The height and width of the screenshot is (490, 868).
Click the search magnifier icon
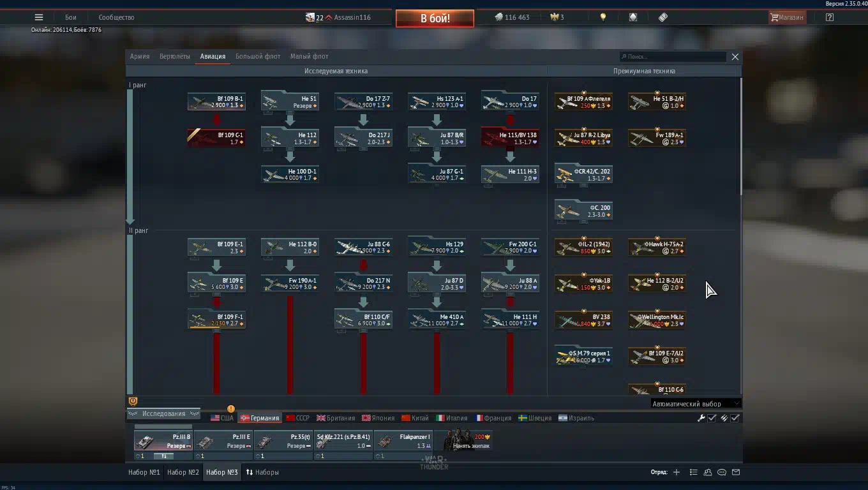click(x=624, y=57)
